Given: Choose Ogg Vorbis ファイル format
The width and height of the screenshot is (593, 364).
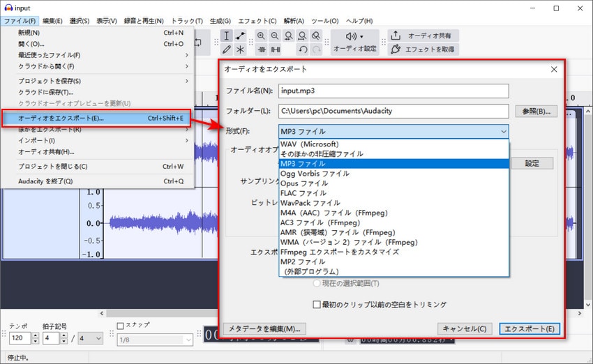Looking at the screenshot, I should point(393,174).
